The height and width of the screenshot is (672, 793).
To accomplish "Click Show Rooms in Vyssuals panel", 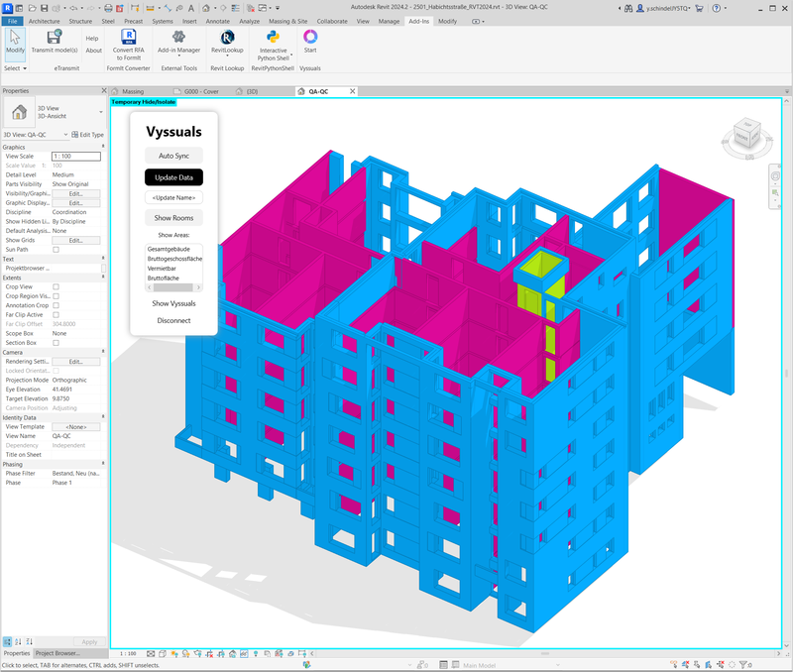I will (173, 218).
